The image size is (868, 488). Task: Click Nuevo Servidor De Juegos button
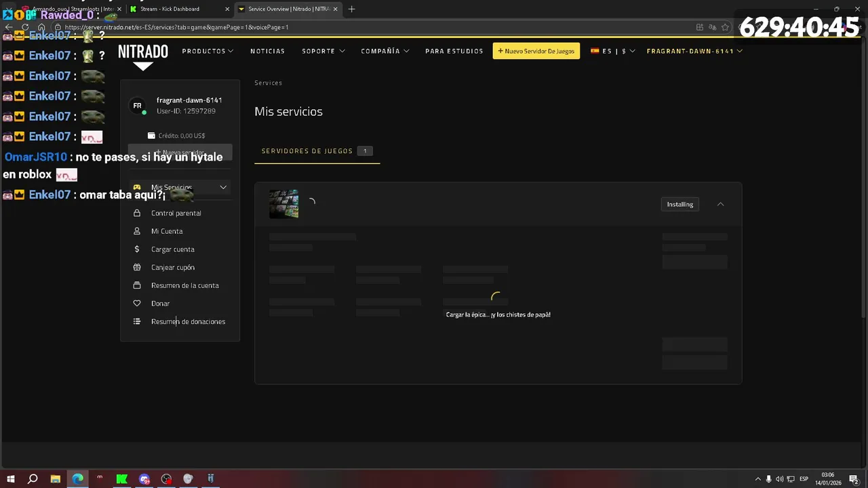[536, 51]
